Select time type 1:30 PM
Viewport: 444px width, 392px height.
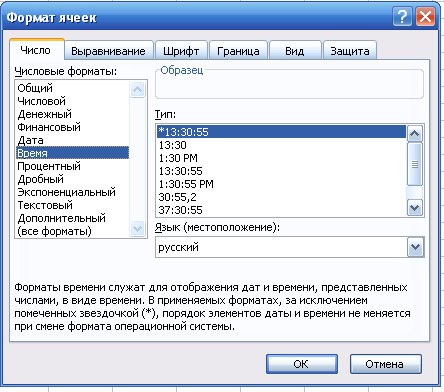pyautogui.click(x=281, y=158)
